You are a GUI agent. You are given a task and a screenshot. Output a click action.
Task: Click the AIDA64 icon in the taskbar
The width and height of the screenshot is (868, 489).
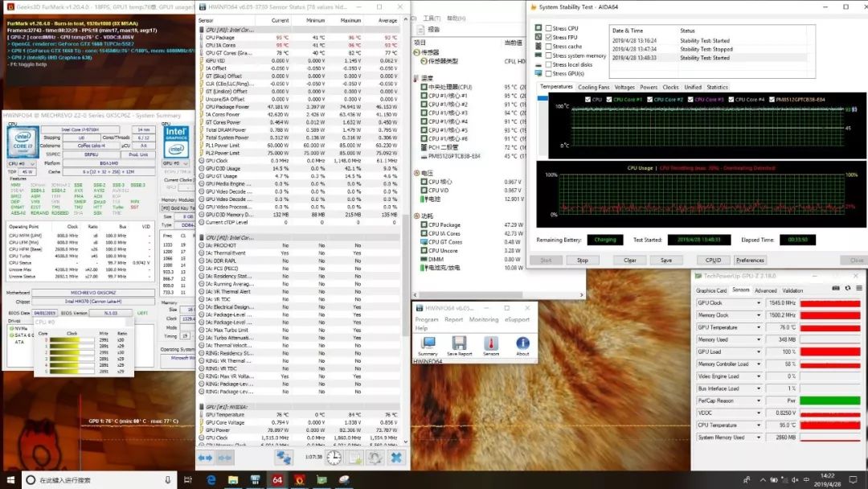(276, 480)
